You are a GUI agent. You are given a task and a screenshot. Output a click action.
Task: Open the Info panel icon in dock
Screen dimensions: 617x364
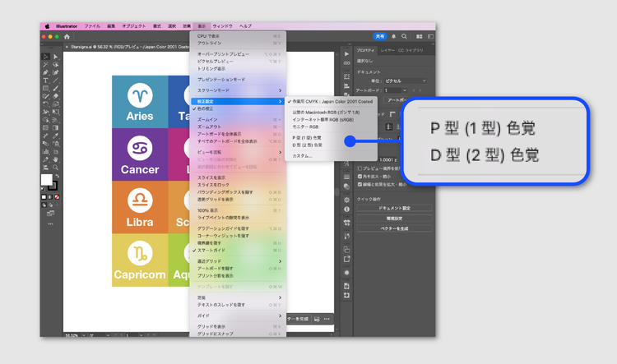346,210
